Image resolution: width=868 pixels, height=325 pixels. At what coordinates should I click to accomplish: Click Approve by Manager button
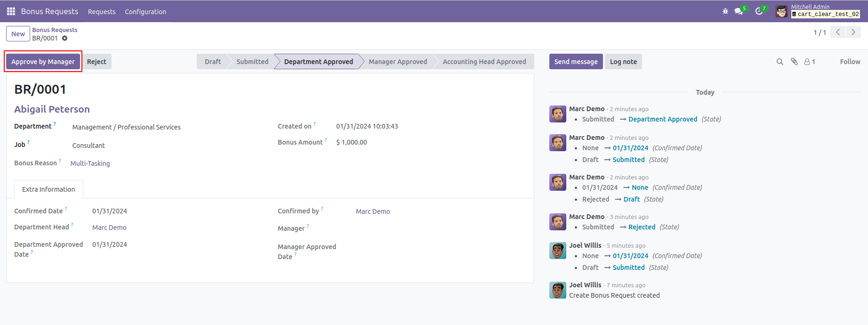tap(43, 62)
